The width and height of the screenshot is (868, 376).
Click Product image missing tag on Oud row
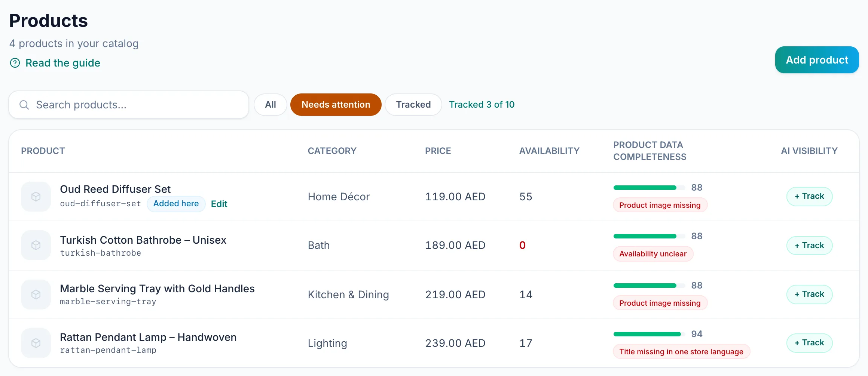[x=660, y=205]
